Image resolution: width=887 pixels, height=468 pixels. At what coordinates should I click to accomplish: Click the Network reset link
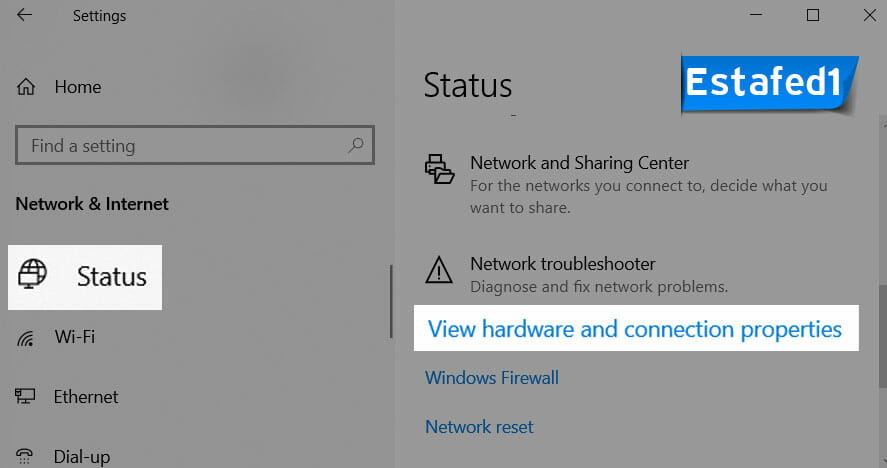coord(479,427)
